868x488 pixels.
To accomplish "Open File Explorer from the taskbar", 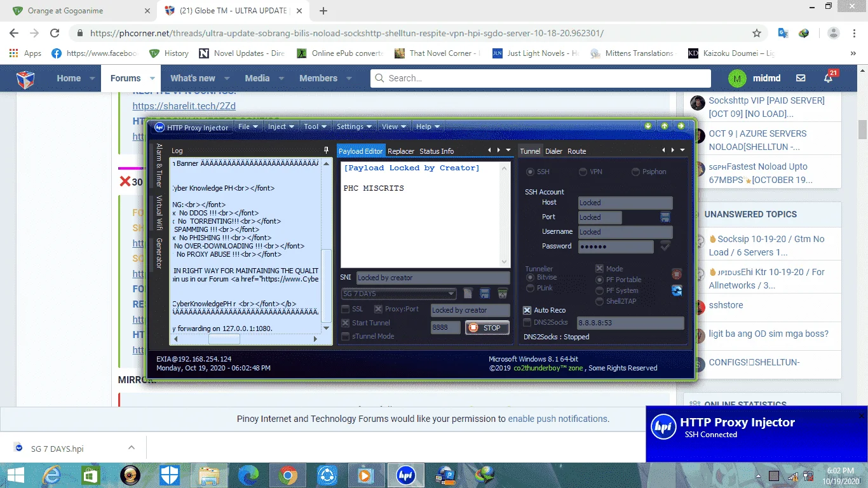I will click(x=208, y=475).
